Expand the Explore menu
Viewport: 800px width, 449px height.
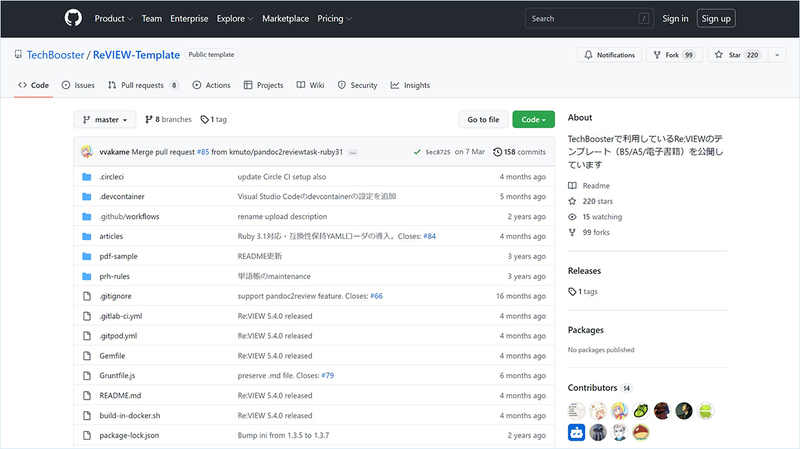pos(235,18)
